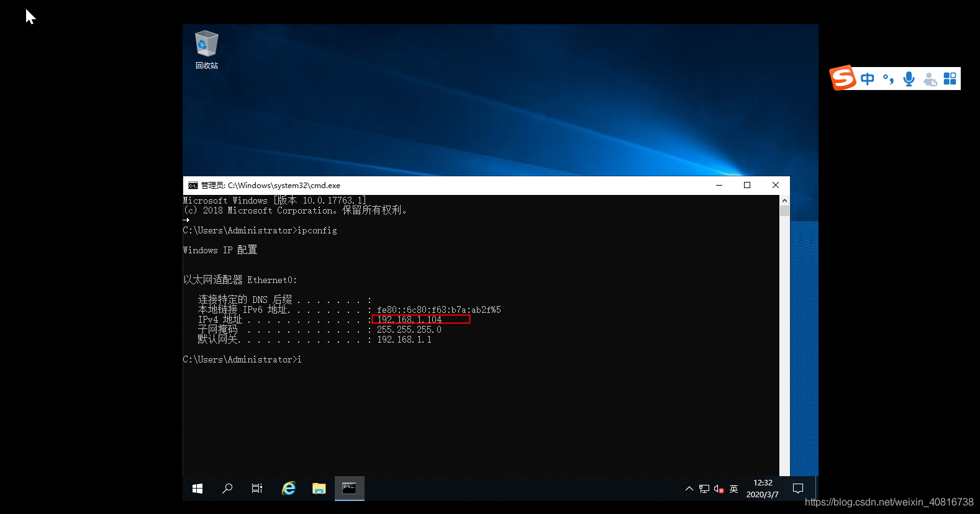Toggle Chinese/English mode on Sogou bar
Viewport: 980px width, 514px height.
(x=868, y=79)
